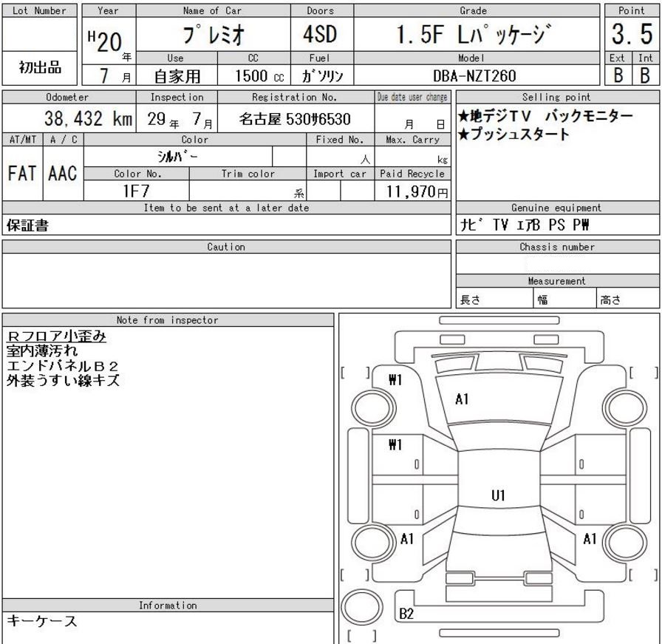This screenshot has width=662, height=644.
Task: Click the B2 mark on rear bumper
Action: [406, 614]
